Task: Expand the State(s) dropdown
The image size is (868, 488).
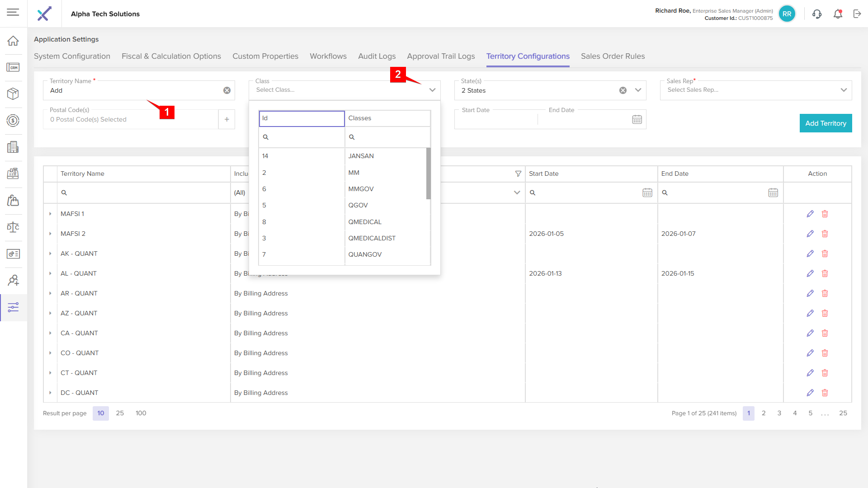Action: 638,90
